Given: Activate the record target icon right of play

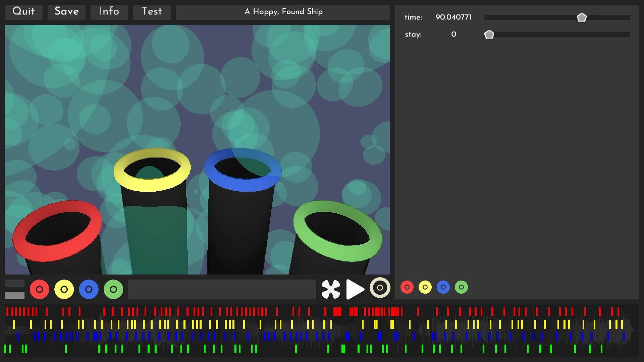Looking at the screenshot, I should click(x=379, y=289).
